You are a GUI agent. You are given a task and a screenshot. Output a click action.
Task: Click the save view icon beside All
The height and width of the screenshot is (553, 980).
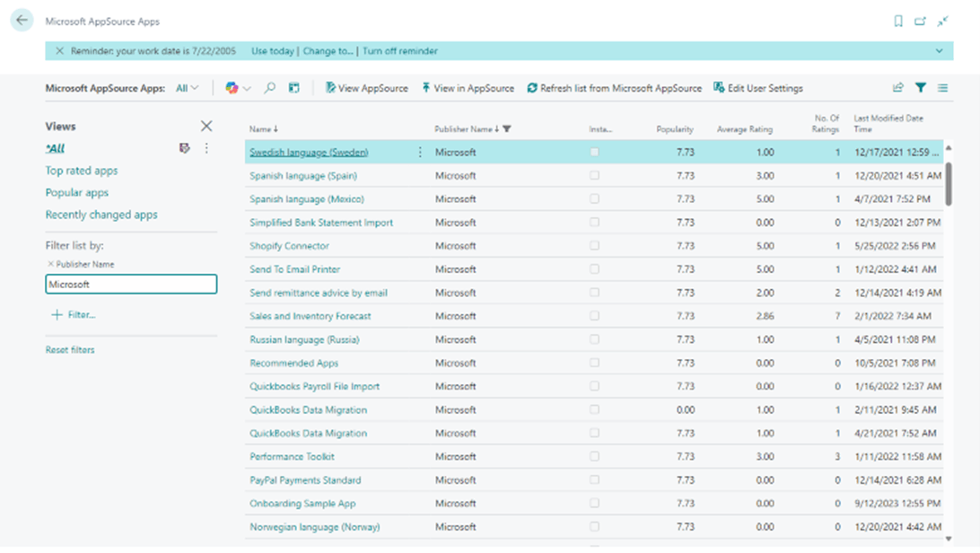(184, 148)
